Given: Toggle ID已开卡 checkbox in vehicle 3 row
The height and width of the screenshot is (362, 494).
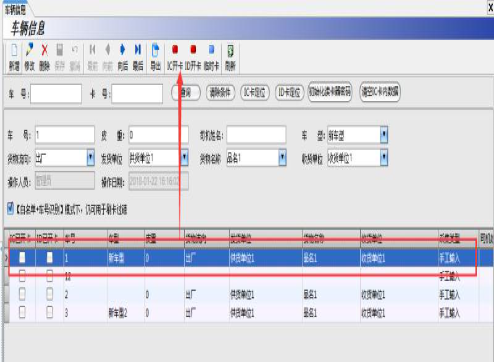Looking at the screenshot, I should click(x=49, y=312).
